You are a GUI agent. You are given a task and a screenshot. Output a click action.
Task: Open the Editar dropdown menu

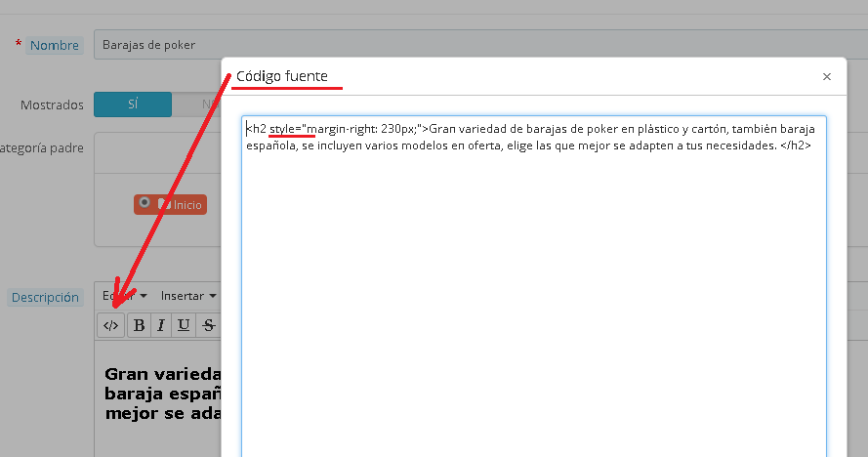click(x=125, y=296)
